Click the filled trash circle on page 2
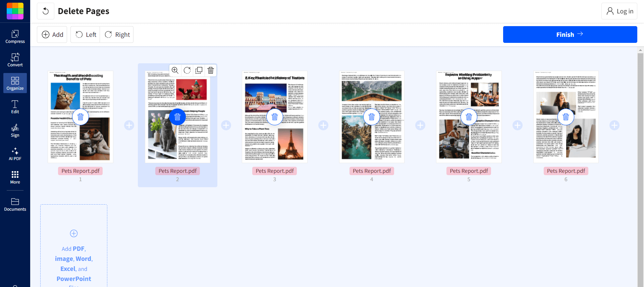Viewport: 644px width, 287px height. pyautogui.click(x=177, y=117)
